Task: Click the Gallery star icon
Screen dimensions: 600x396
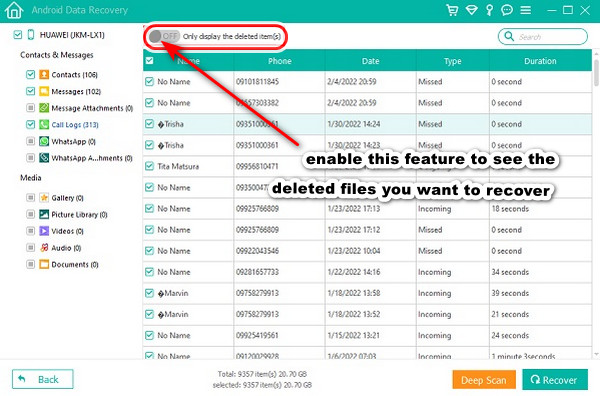Action: point(44,197)
